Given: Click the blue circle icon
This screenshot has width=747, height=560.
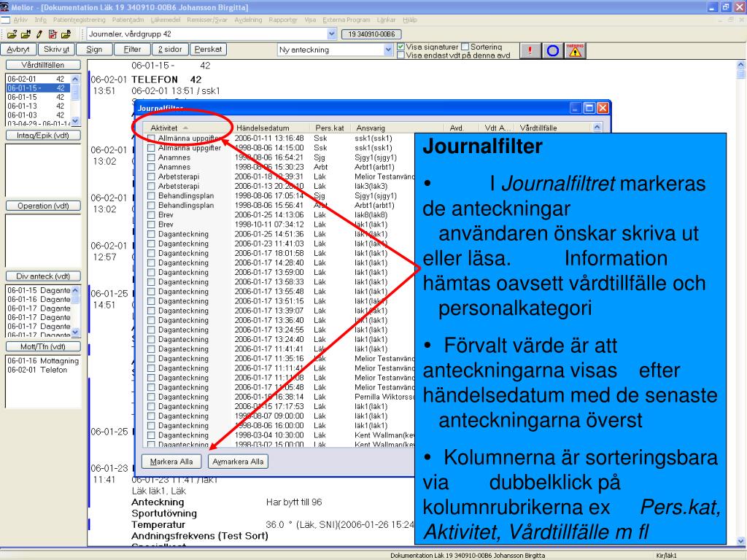Looking at the screenshot, I should tap(553, 50).
